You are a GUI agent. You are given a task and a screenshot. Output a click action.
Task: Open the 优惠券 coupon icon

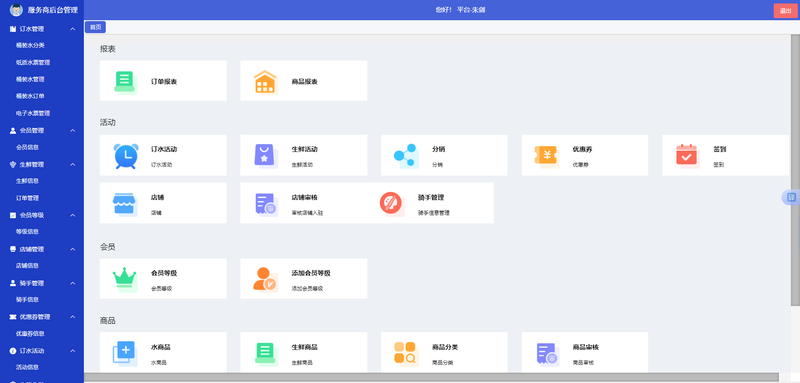tap(546, 156)
